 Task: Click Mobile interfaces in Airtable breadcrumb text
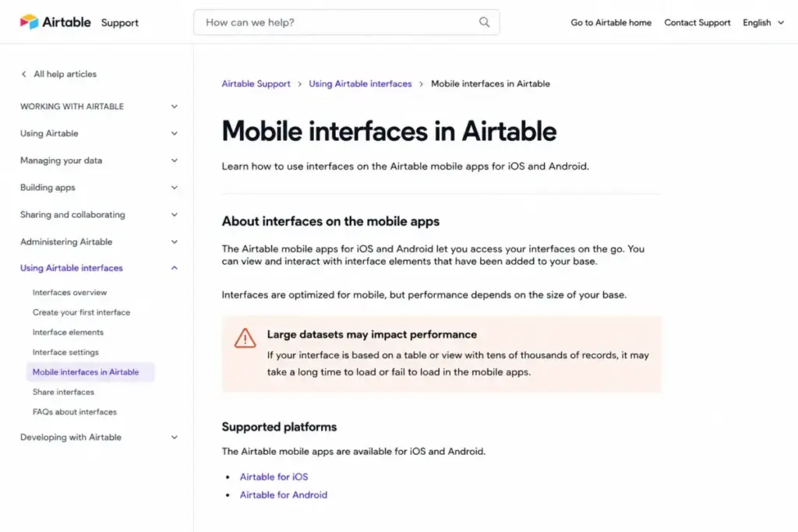(x=491, y=84)
